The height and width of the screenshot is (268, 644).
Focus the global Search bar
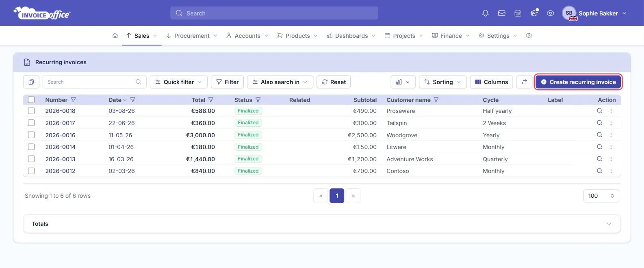[x=274, y=13]
